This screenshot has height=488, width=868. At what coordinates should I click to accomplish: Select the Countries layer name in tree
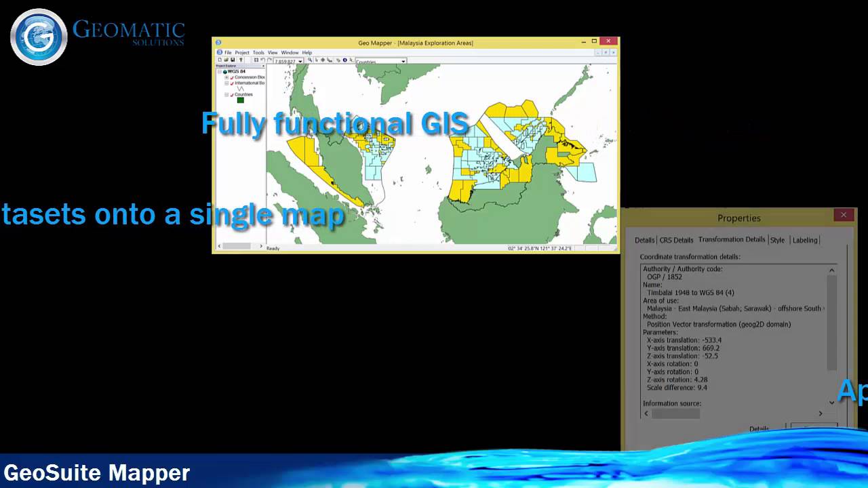pos(244,95)
